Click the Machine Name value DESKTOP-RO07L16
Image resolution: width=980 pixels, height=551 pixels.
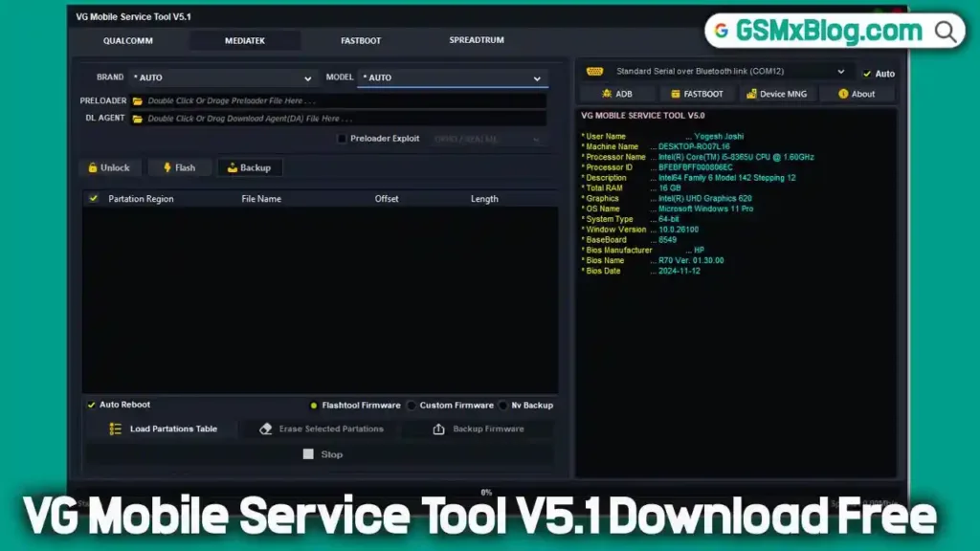(694, 146)
